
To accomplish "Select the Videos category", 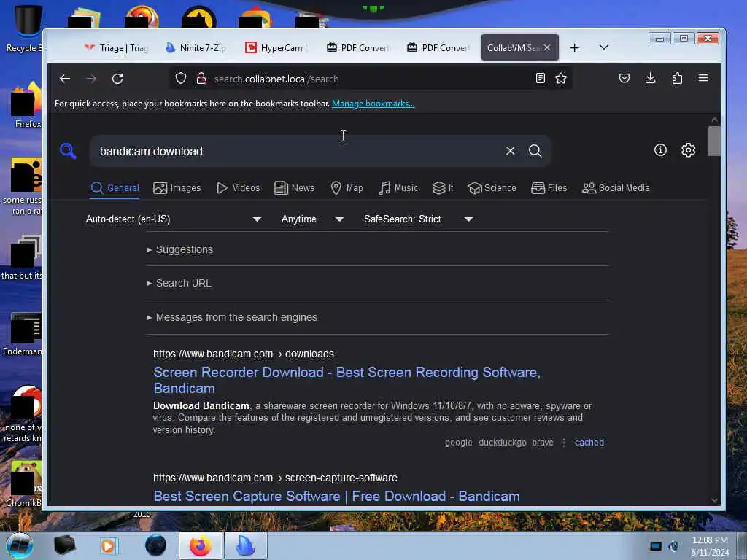I will pos(239,187).
